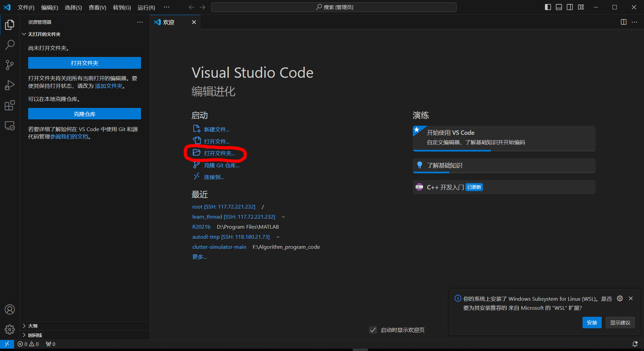Expand the 大纲 section
The width and height of the screenshot is (644, 351).
(x=33, y=326)
